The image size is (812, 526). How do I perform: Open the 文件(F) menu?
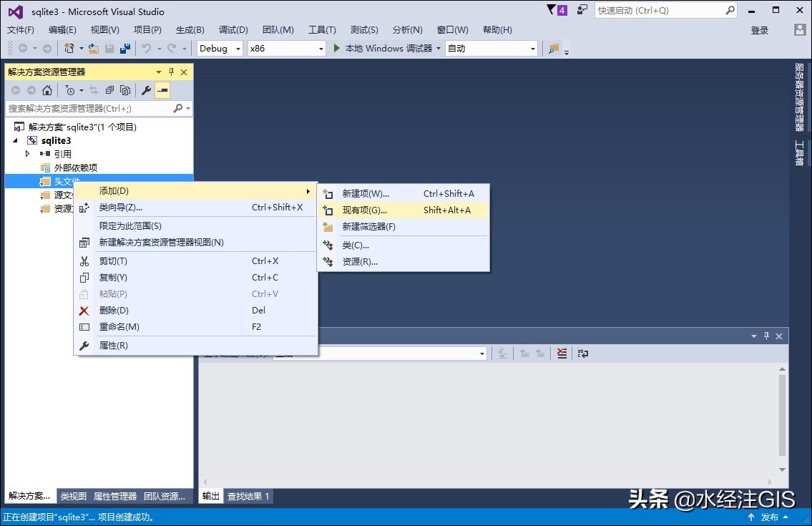21,29
